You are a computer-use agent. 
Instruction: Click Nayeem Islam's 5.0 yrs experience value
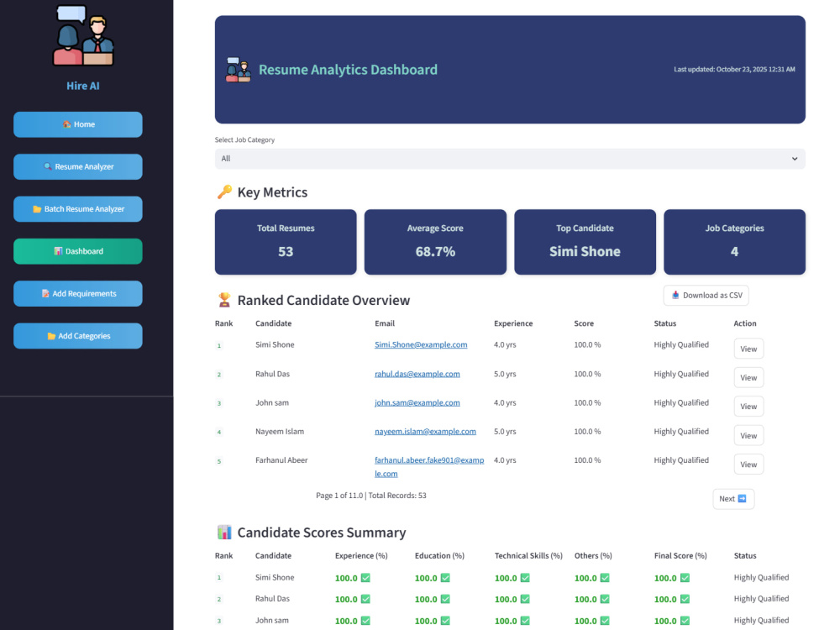pos(505,431)
